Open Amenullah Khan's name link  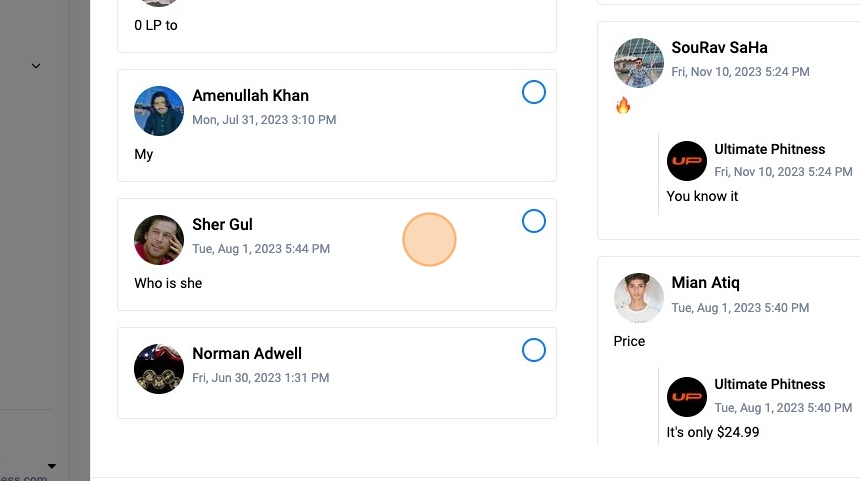pyautogui.click(x=250, y=96)
